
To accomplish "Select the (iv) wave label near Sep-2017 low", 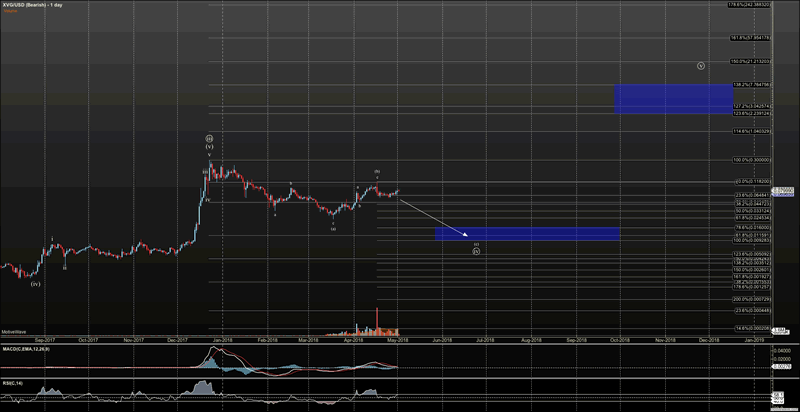I will [35, 284].
